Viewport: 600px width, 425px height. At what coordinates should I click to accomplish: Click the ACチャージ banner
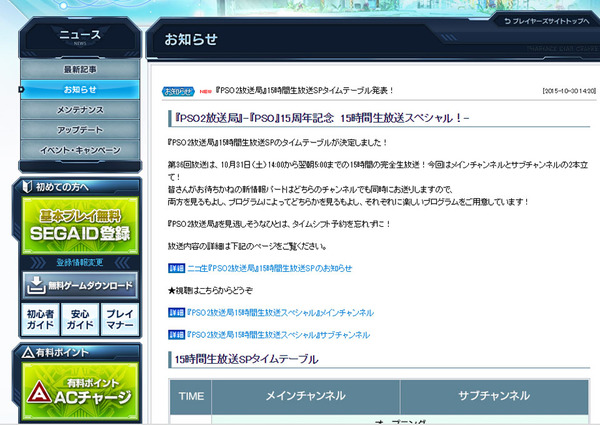(x=80, y=391)
